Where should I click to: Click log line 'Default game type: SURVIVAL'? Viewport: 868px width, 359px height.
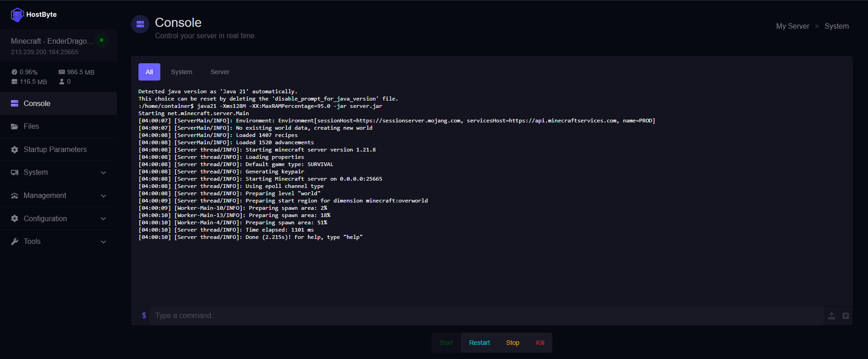point(236,164)
